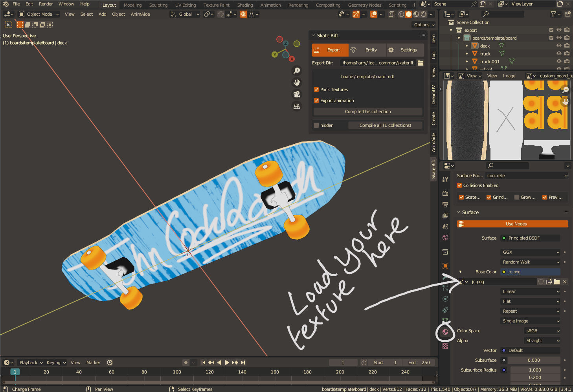Click the export directory folder browse icon

tap(421, 63)
